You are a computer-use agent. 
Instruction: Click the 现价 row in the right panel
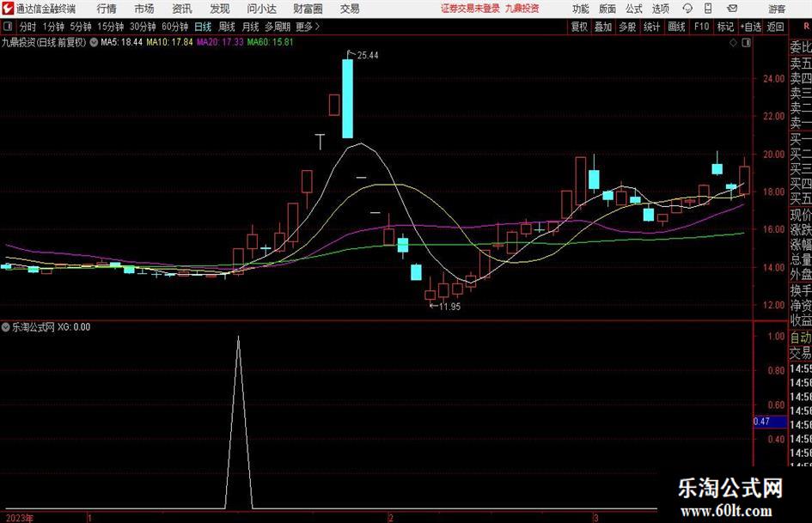[801, 215]
